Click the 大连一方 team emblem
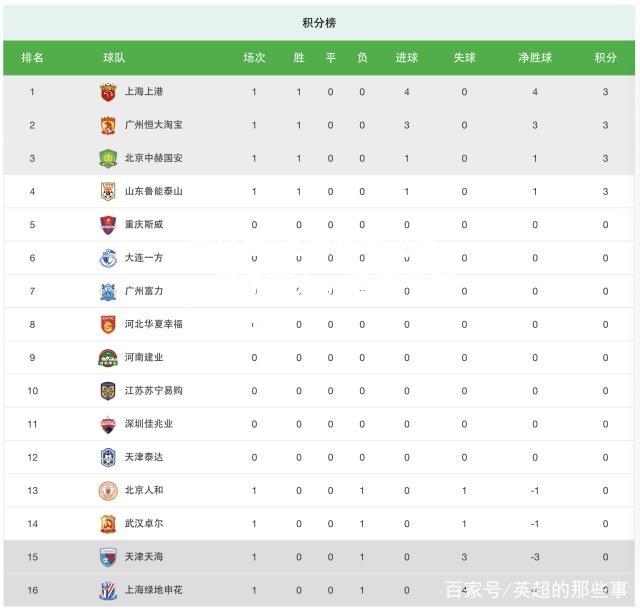The width and height of the screenshot is (640, 611). pyautogui.click(x=108, y=258)
